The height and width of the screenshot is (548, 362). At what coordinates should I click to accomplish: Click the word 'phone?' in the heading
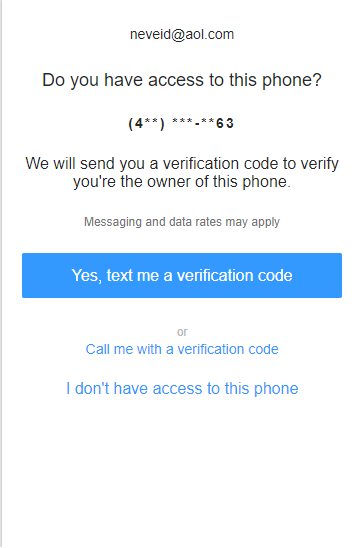click(x=292, y=80)
